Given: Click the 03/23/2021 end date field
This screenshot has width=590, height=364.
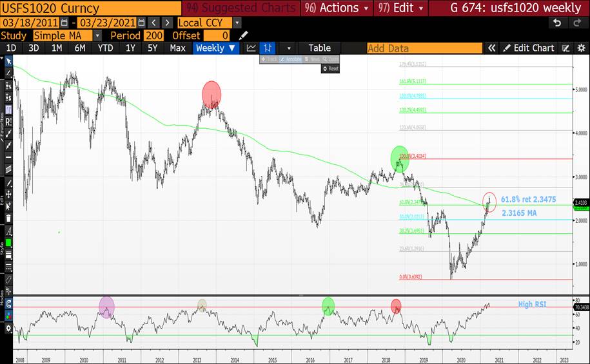Looking at the screenshot, I should 107,23.
